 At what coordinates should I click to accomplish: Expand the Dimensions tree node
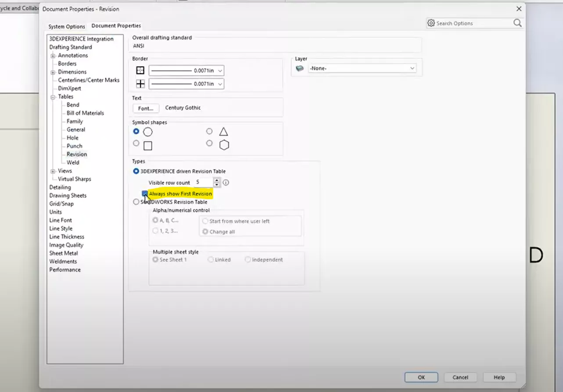coord(53,72)
